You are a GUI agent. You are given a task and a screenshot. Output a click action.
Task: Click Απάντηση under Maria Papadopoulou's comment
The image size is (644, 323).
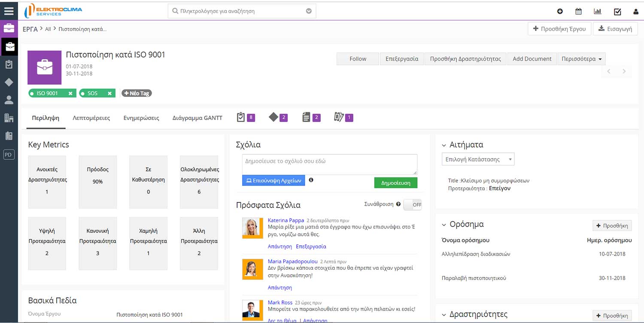[x=280, y=288]
